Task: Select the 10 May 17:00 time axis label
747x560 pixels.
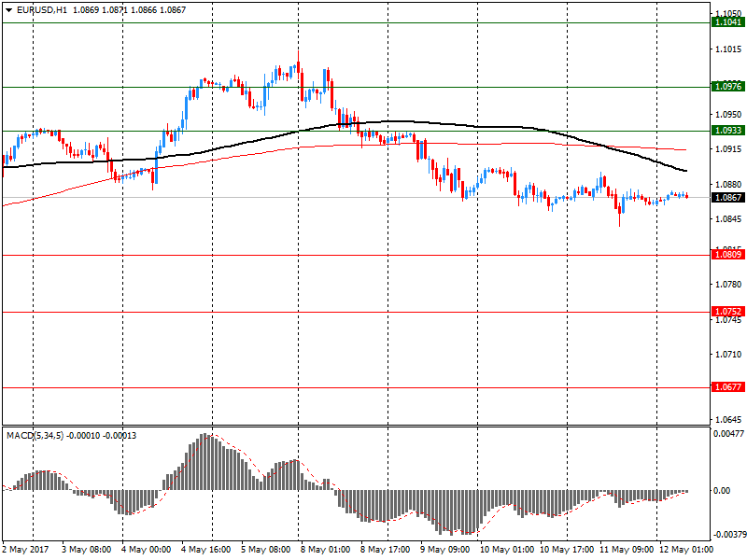Action: pos(567,550)
